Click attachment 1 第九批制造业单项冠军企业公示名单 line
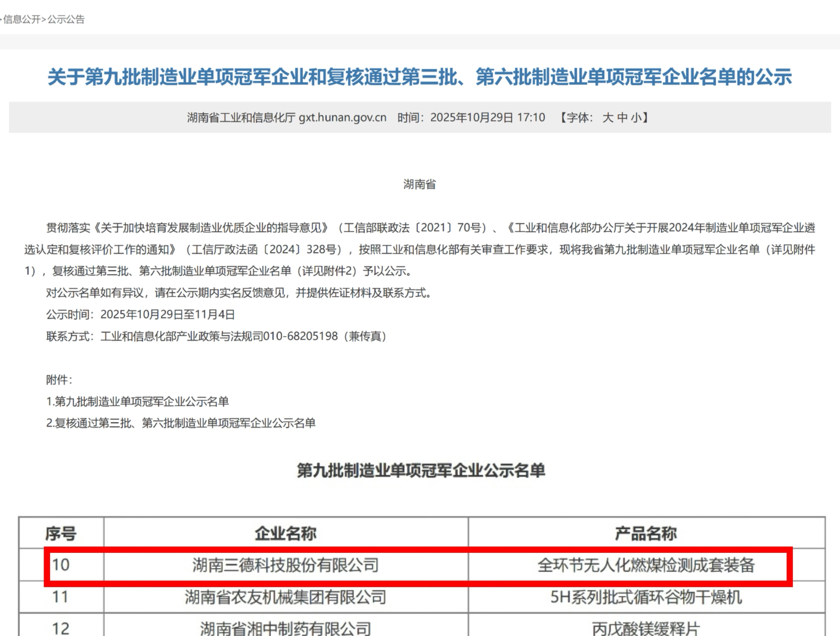The width and height of the screenshot is (840, 636). point(137,401)
